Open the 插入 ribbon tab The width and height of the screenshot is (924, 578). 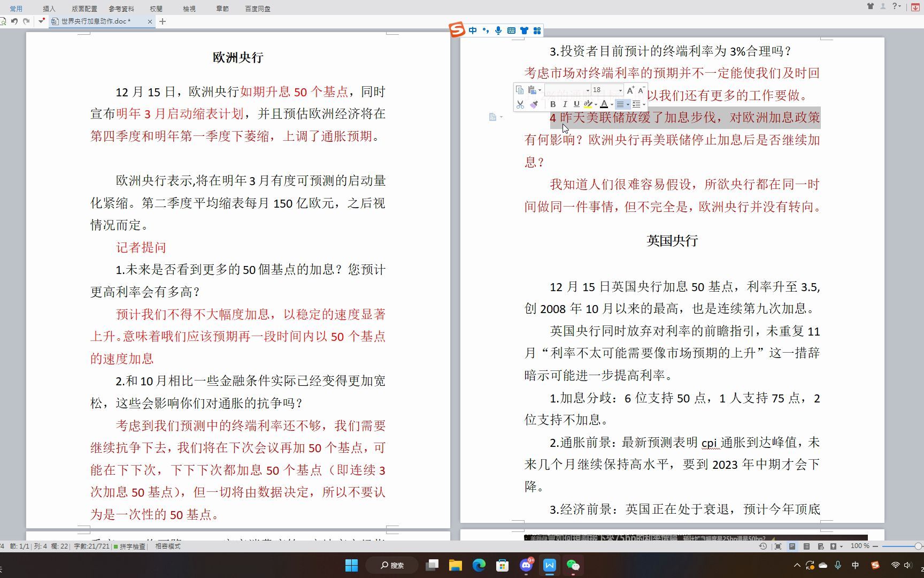point(49,9)
